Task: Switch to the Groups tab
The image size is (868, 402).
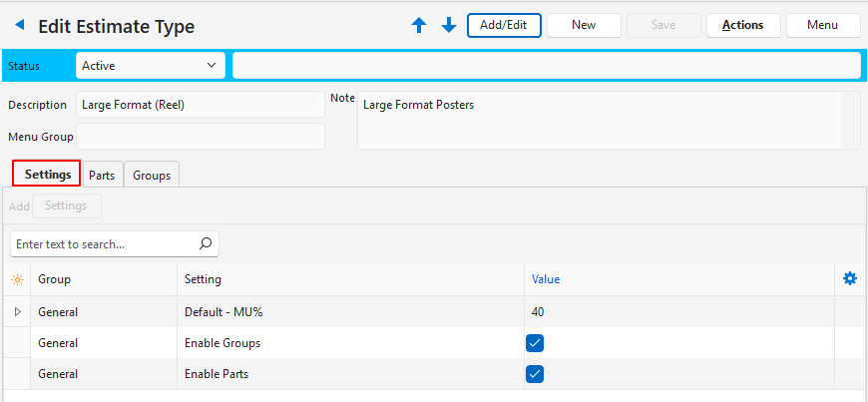Action: 152,175
